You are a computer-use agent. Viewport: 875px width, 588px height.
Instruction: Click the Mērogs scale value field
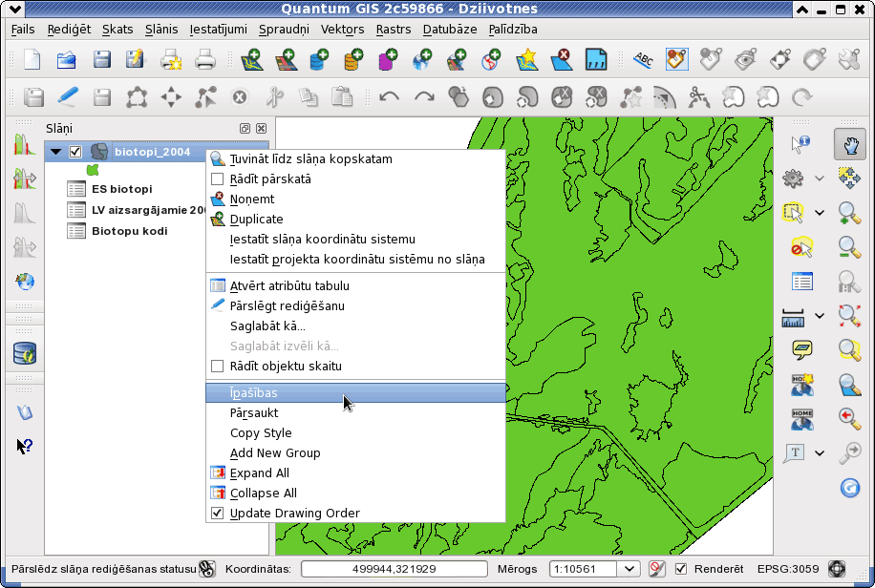pos(585,569)
